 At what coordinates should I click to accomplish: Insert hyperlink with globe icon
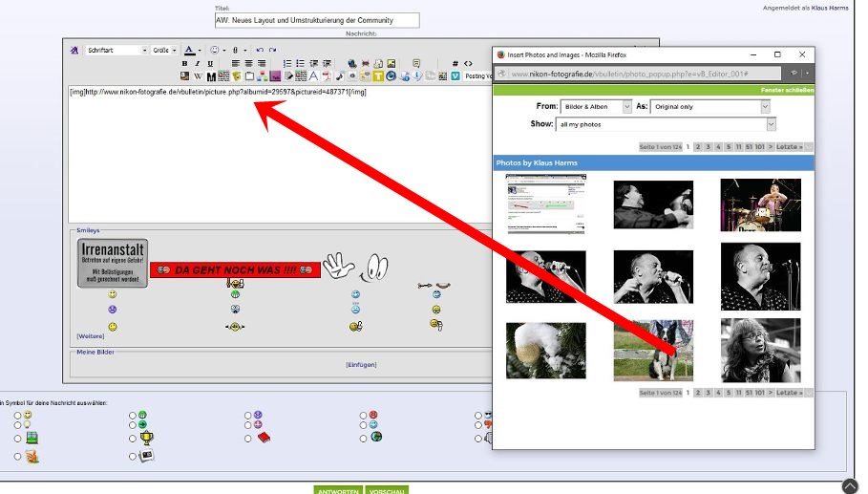[352, 64]
